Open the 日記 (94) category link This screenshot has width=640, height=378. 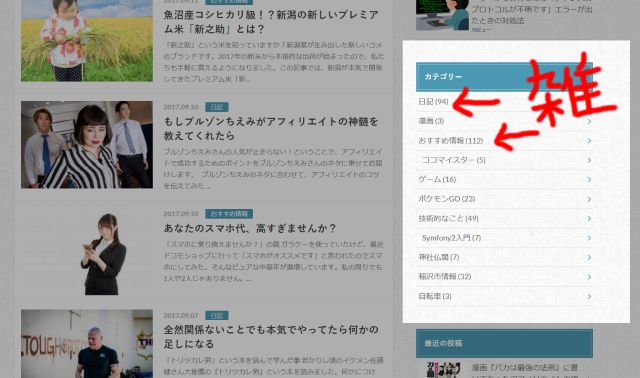pyautogui.click(x=433, y=102)
